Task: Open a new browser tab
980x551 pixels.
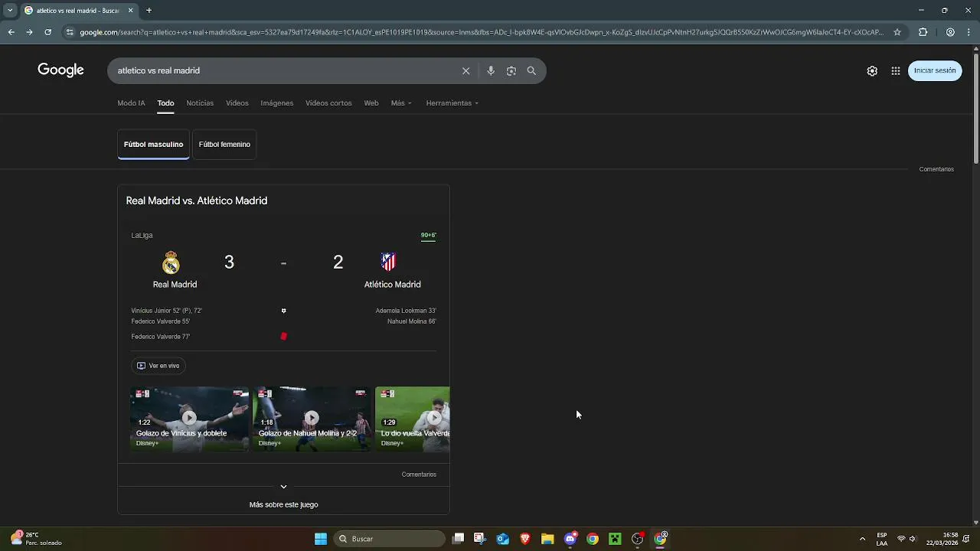Action: coord(149,11)
